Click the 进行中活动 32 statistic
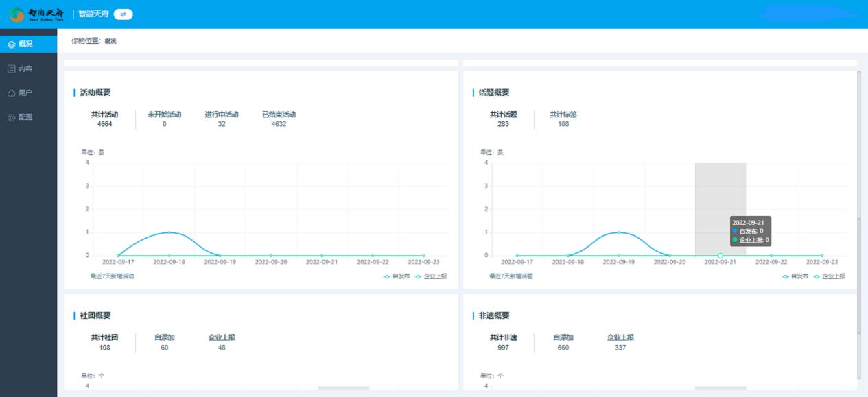 coord(222,119)
